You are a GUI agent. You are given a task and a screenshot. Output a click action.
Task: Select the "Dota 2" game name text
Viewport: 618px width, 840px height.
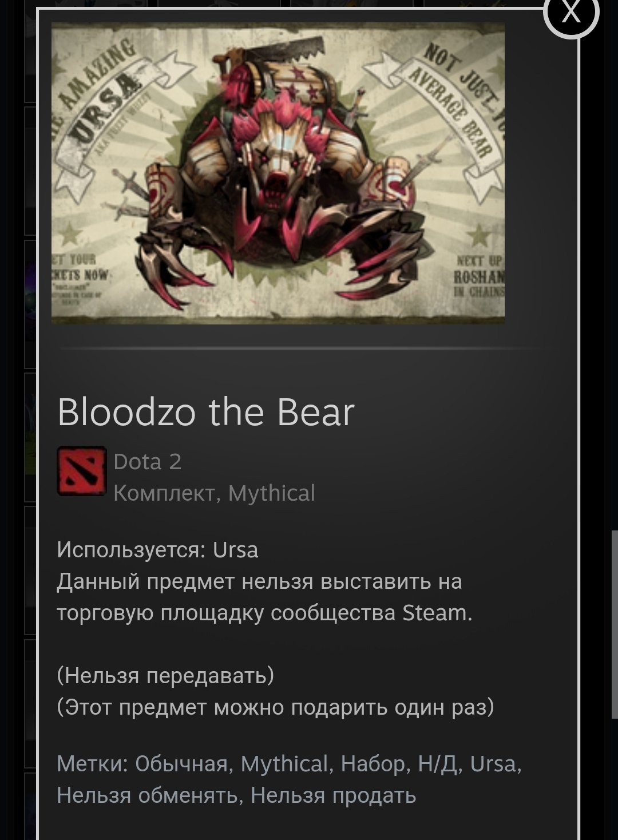pyautogui.click(x=148, y=462)
